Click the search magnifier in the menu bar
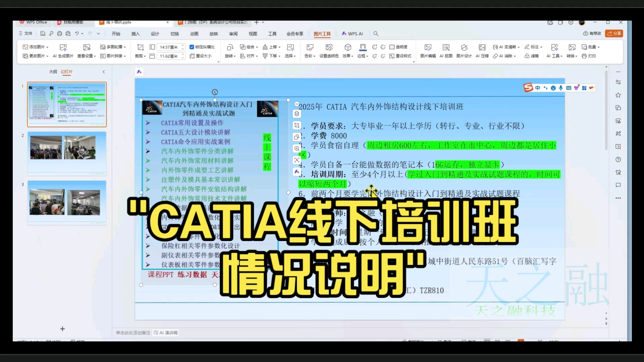The height and width of the screenshot is (362, 644). 376,34
